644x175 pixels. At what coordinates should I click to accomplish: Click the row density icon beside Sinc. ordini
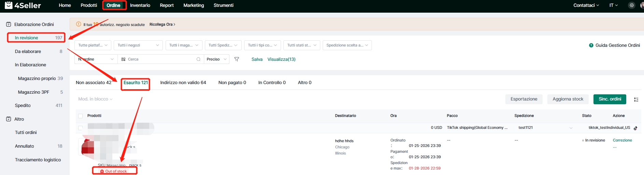pyautogui.click(x=636, y=99)
